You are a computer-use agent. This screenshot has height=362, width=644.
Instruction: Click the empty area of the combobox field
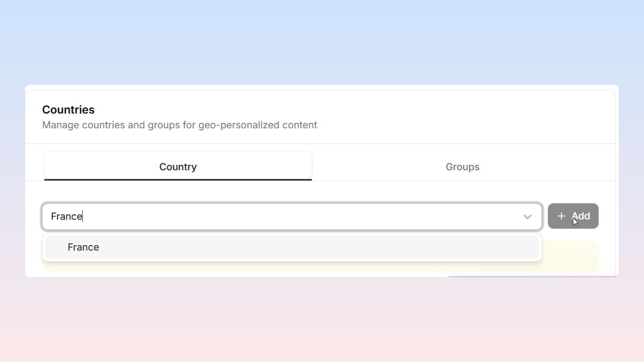302,217
